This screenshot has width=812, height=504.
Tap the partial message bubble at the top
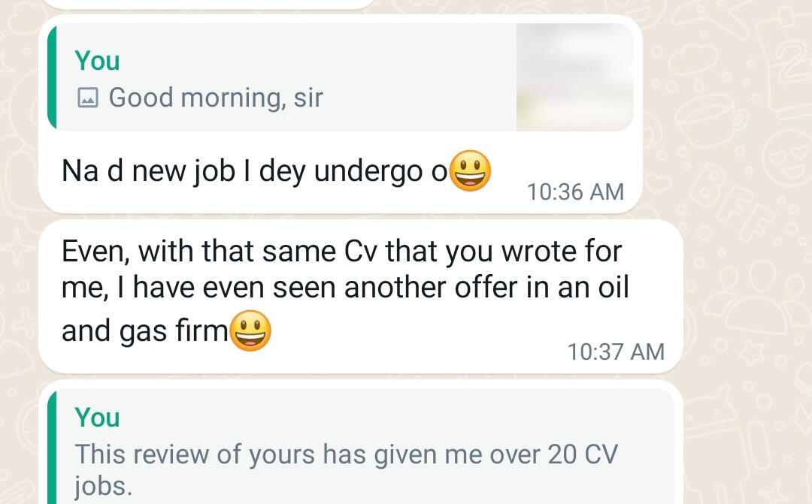tap(207, 4)
